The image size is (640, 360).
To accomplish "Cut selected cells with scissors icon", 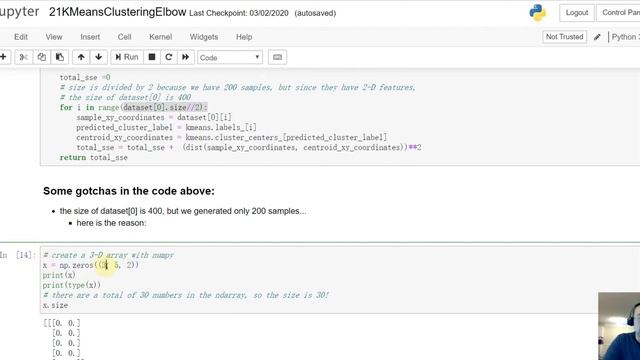I will click(24, 57).
